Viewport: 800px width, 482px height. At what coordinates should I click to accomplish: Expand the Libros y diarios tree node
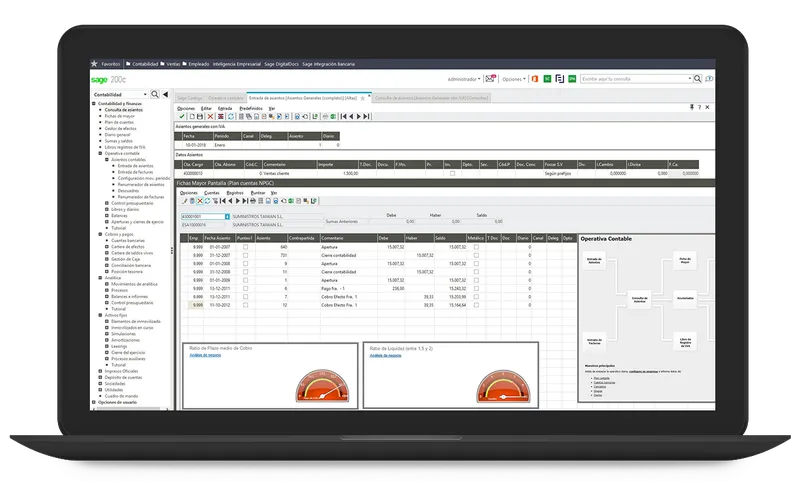point(107,209)
